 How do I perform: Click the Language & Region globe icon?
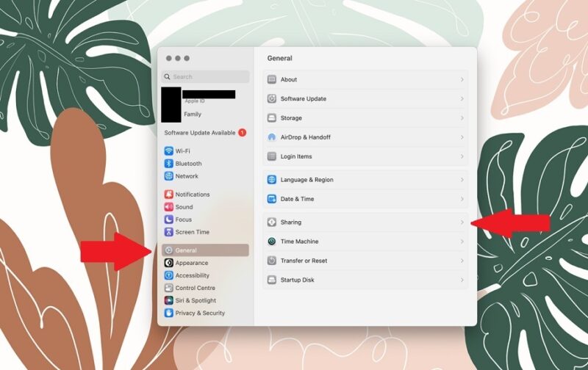pyautogui.click(x=272, y=180)
